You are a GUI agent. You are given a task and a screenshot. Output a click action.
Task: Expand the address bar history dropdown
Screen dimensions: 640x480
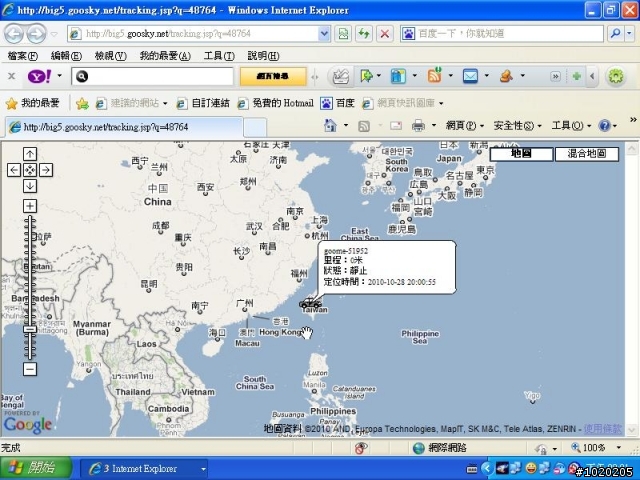click(324, 34)
